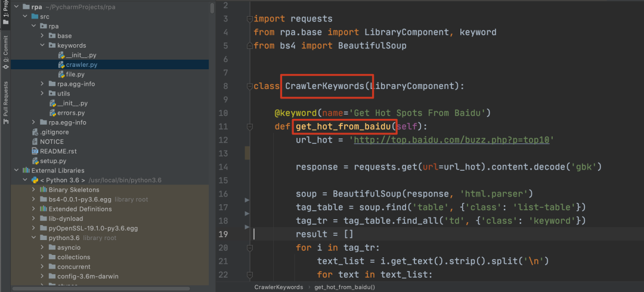Click the lib-dynload folder icon
This screenshot has height=292, width=644.
(x=44, y=219)
